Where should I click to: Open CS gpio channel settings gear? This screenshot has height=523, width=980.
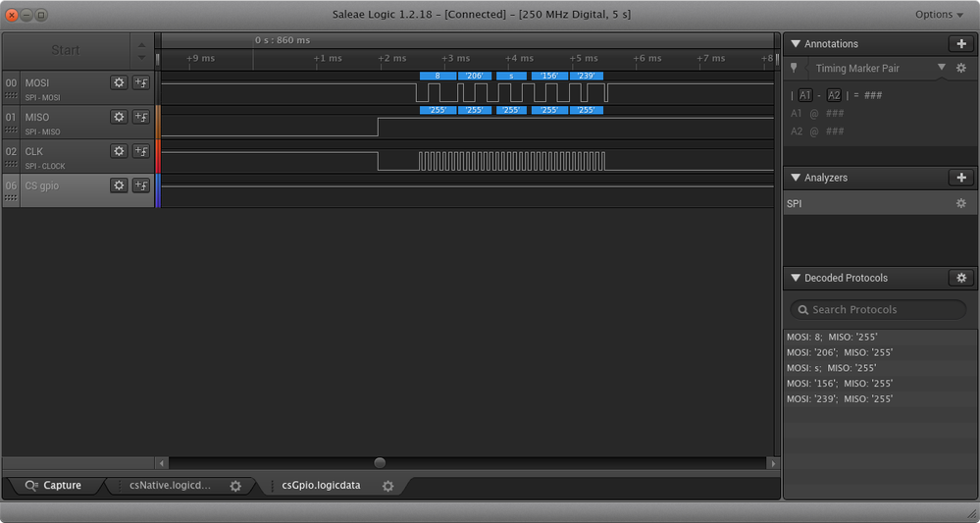[119, 185]
